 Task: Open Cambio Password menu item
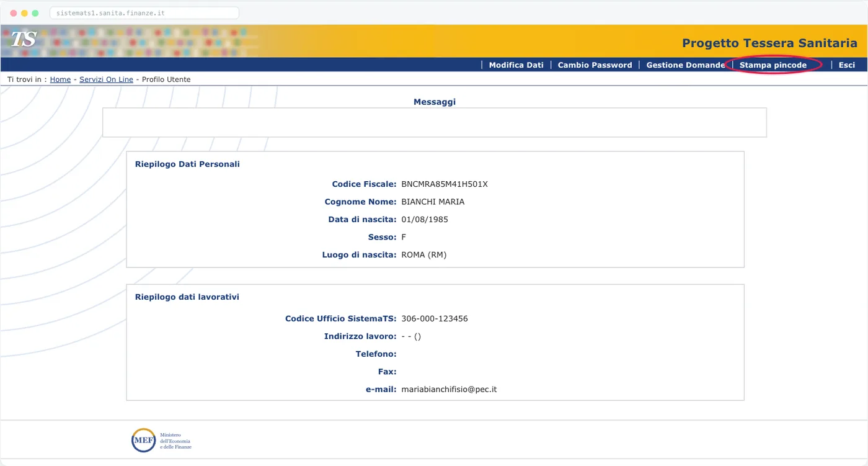(x=595, y=65)
